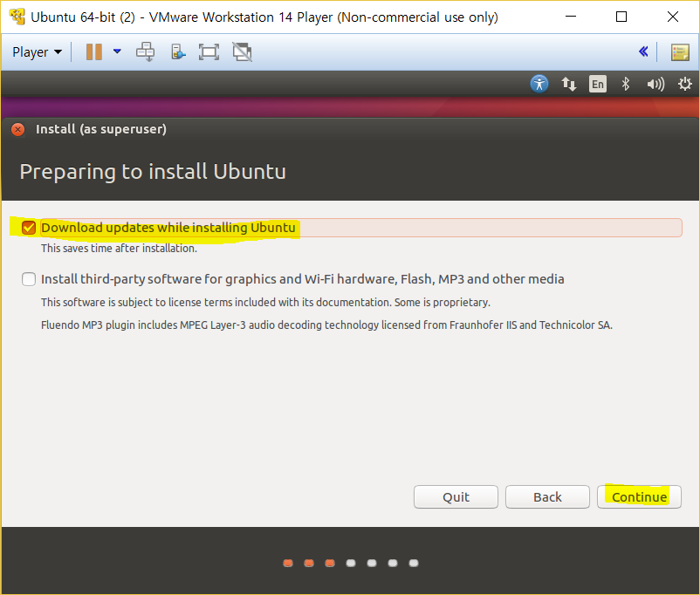
Task: Click Send Ctrl+Alt+Del icon in VMware toolbar
Action: click(145, 51)
